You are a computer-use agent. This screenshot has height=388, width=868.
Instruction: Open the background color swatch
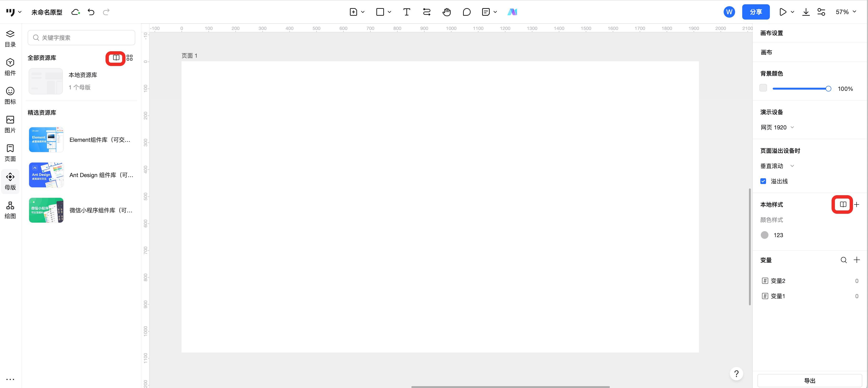763,88
